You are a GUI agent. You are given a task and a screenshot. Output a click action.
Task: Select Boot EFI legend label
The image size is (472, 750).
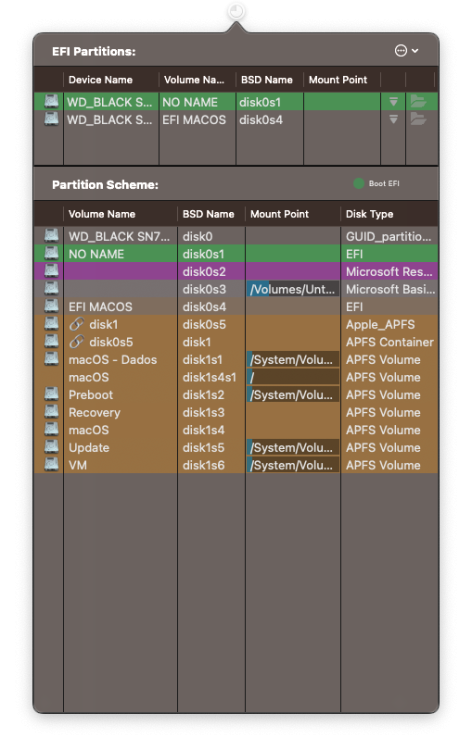[384, 184]
